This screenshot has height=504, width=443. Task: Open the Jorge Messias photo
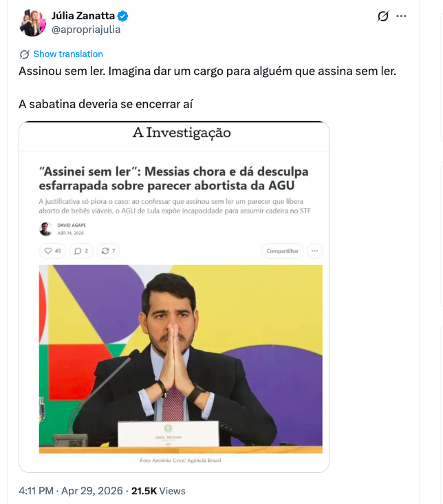point(180,359)
